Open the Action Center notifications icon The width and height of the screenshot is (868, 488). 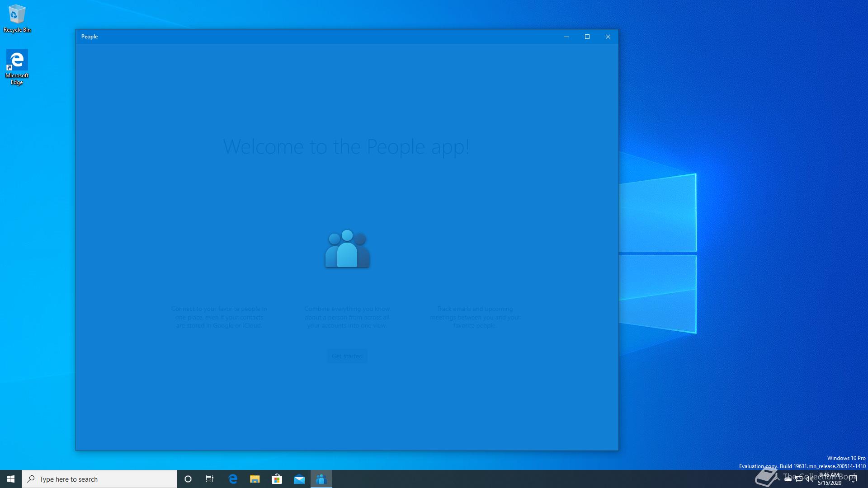click(x=853, y=479)
